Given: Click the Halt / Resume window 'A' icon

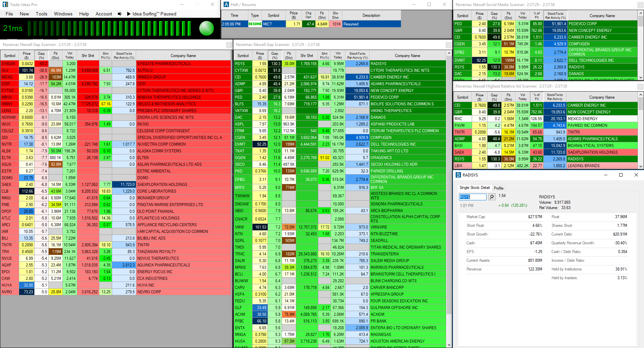Looking at the screenshot, I should coord(226,4).
